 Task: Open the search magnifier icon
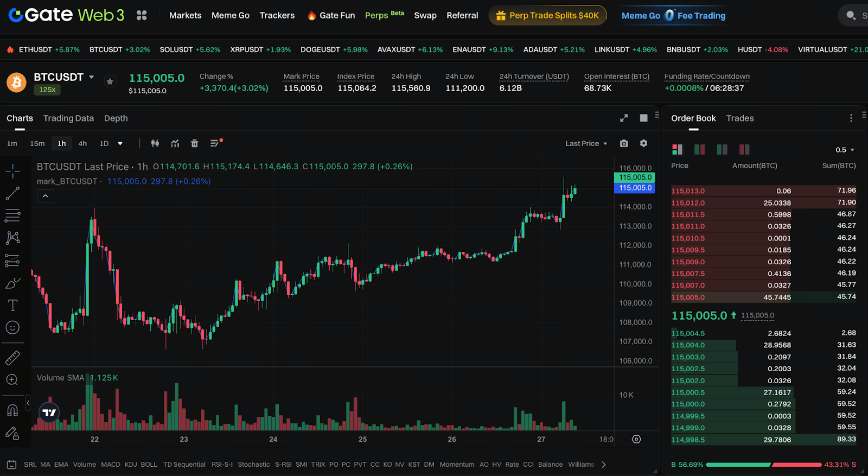click(x=851, y=15)
